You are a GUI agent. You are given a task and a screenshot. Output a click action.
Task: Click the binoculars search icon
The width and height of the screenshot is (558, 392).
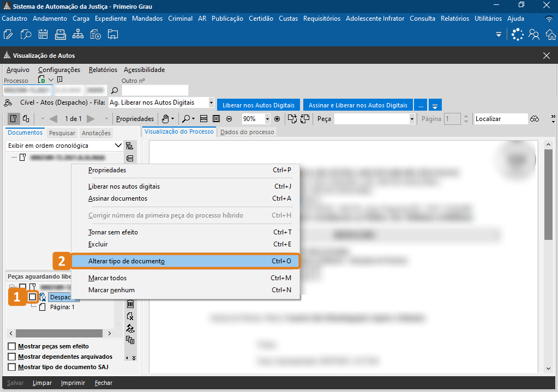(535, 118)
